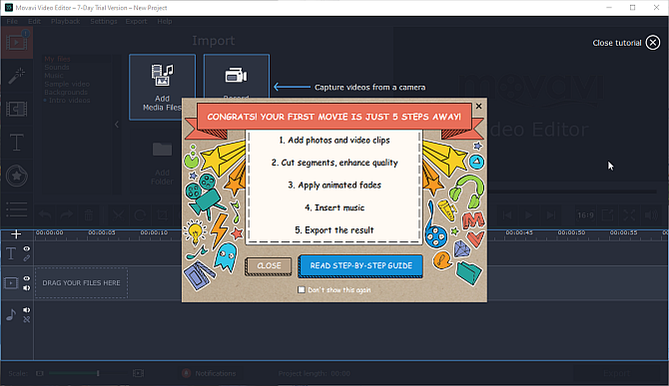Select Sample video category
Viewport: 669px width, 386px height.
click(67, 84)
